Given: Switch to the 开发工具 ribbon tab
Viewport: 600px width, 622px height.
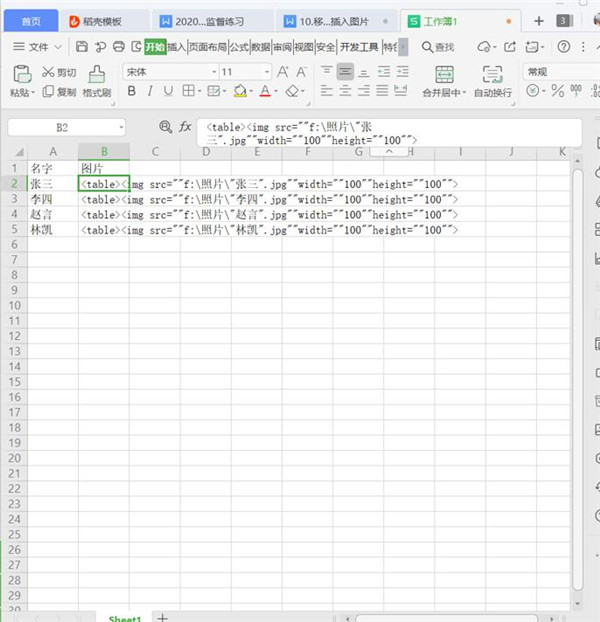Looking at the screenshot, I should point(359,47).
